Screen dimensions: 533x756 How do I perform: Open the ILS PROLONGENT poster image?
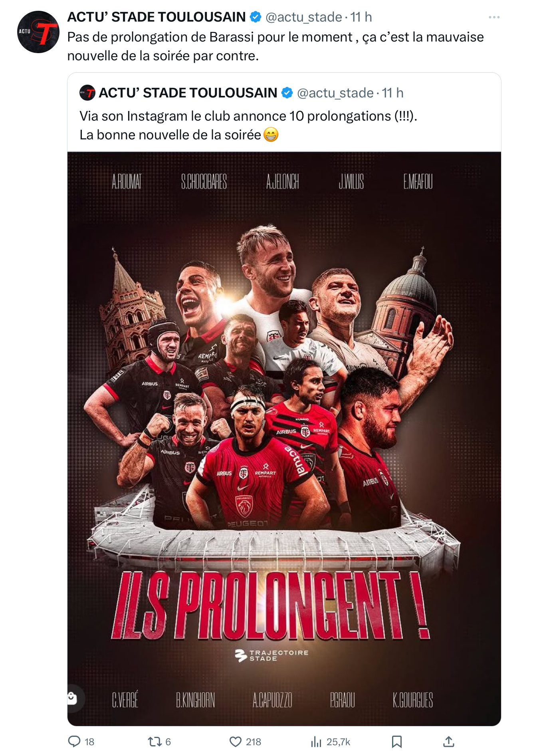click(284, 439)
